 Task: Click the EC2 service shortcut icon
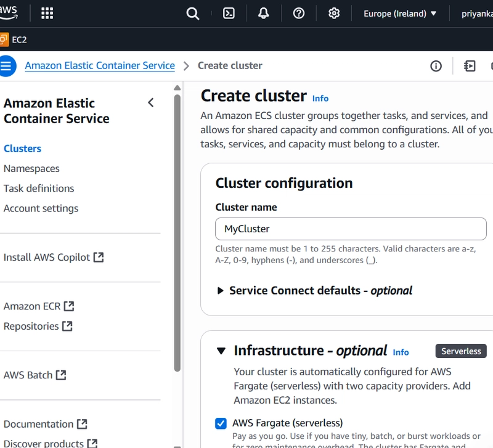tap(4, 39)
